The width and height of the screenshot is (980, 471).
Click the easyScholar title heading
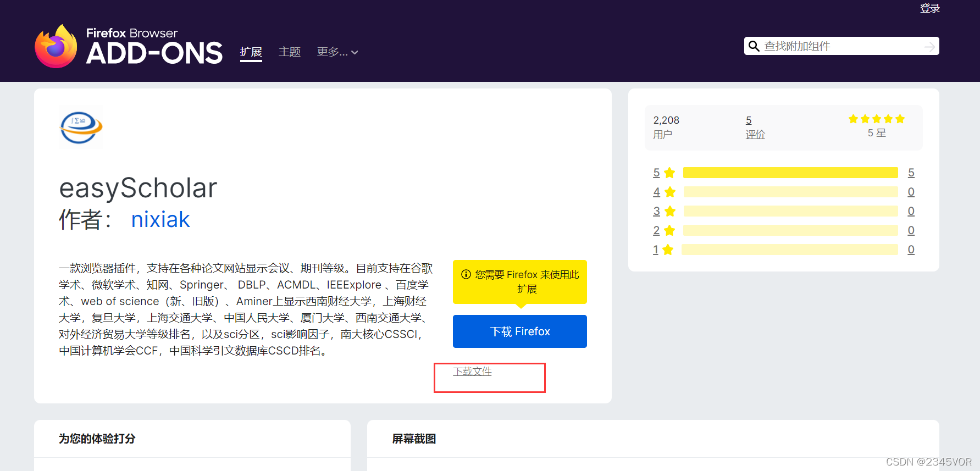tap(138, 188)
